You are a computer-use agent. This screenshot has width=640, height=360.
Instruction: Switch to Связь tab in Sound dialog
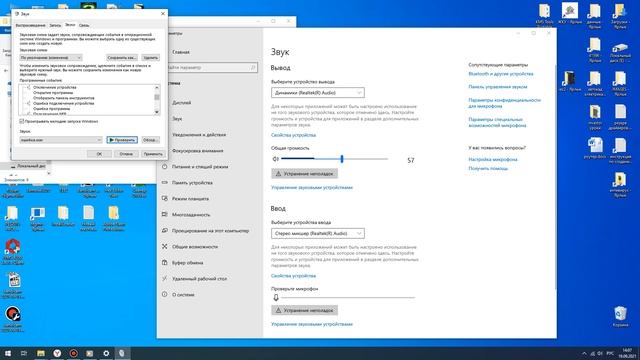click(84, 25)
